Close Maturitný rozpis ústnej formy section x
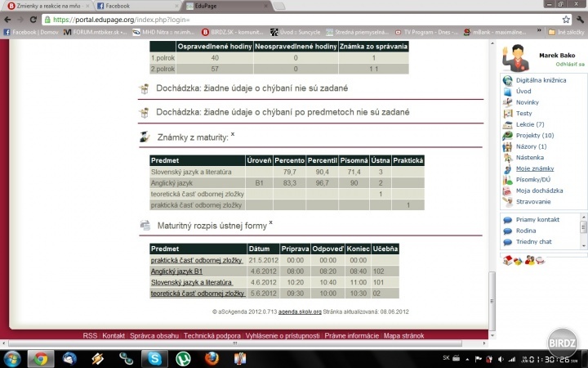The image size is (588, 368). tap(271, 222)
